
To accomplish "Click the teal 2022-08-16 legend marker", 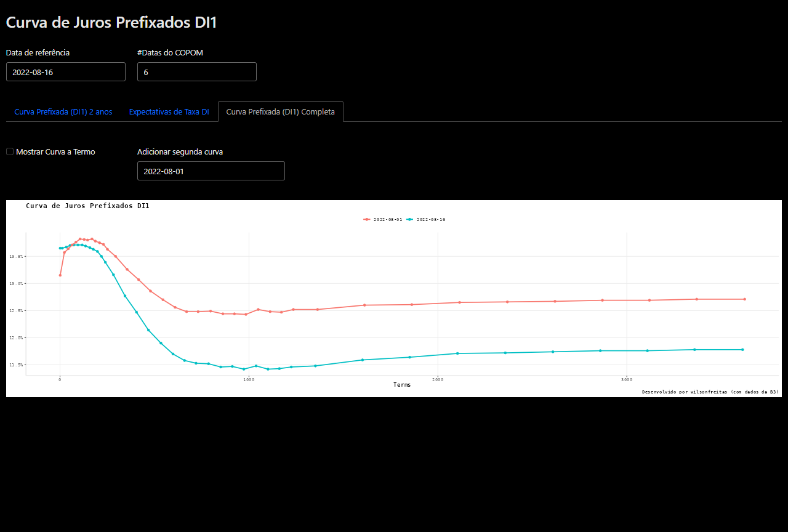I will 410,219.
